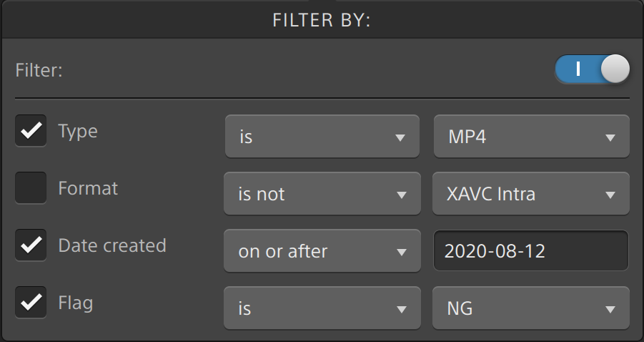The height and width of the screenshot is (342, 644).
Task: Click the arrow icon on XAVC Intra dropdown
Action: [610, 195]
